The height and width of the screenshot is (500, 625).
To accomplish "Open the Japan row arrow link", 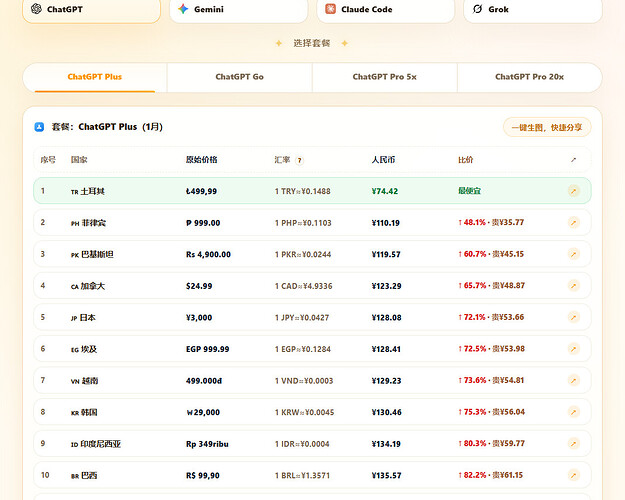I will (573, 317).
